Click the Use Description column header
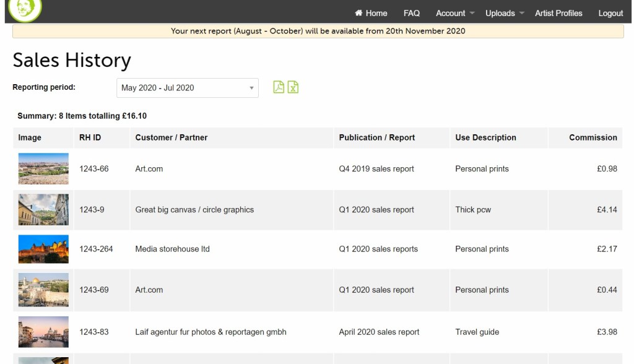This screenshot has width=634, height=364. tap(485, 137)
